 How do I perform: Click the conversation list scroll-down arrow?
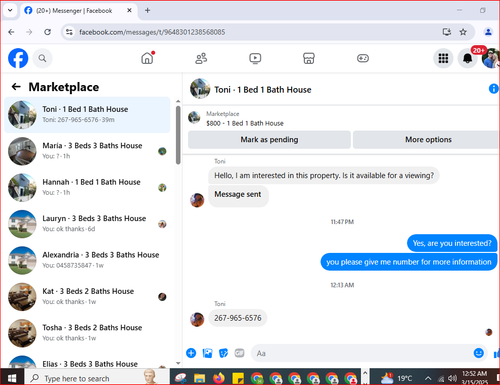click(178, 363)
